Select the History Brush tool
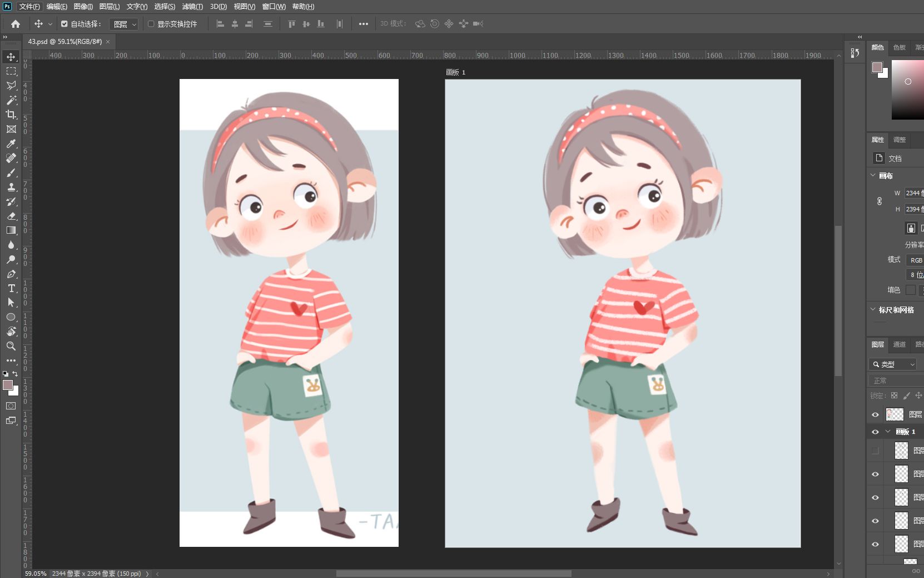Viewport: 924px width, 578px height. point(11,201)
